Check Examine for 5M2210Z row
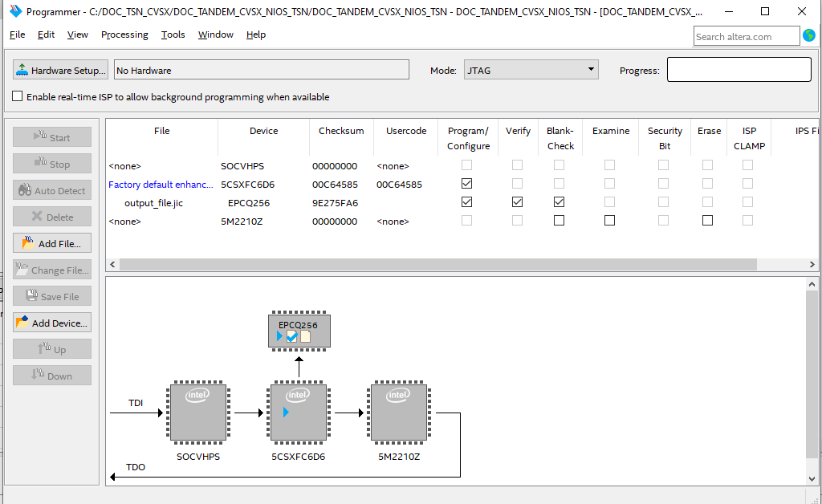The height and width of the screenshot is (504, 822). tap(610, 221)
